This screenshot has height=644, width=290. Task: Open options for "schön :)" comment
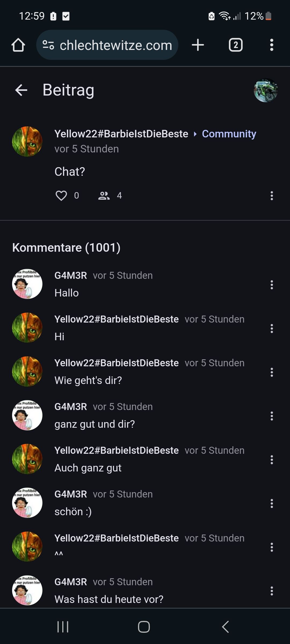pyautogui.click(x=271, y=503)
